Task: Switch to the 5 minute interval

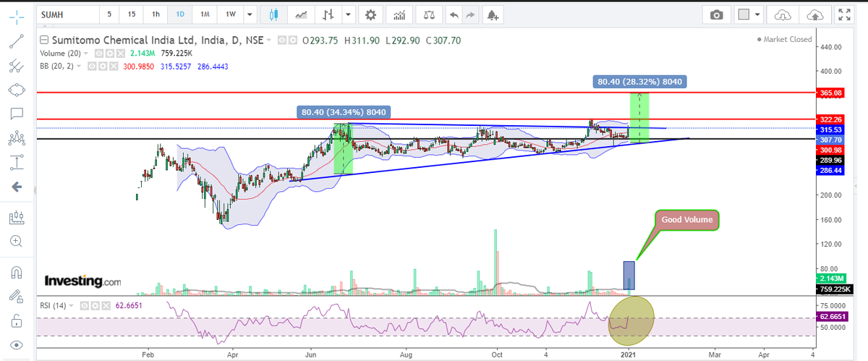Action: pos(109,14)
